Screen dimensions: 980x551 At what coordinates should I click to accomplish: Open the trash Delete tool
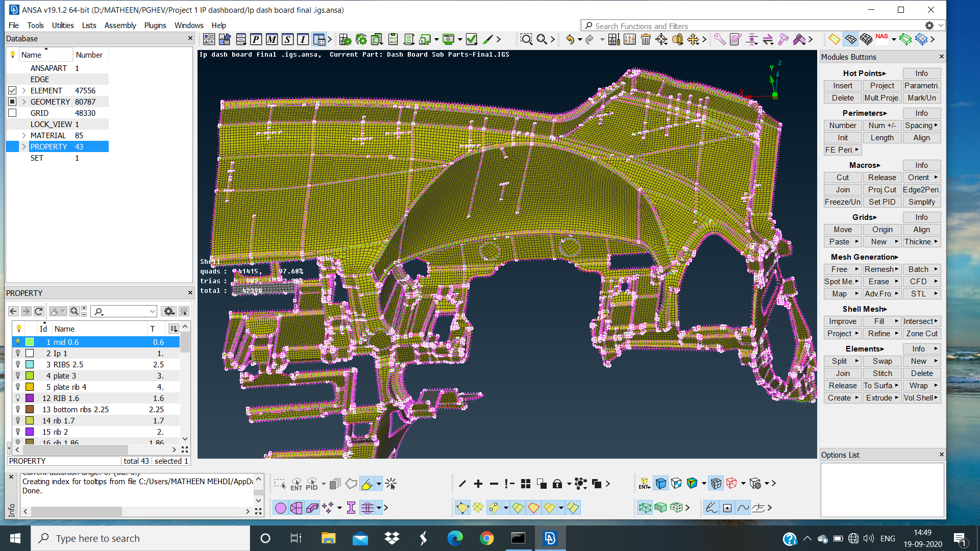[646, 39]
